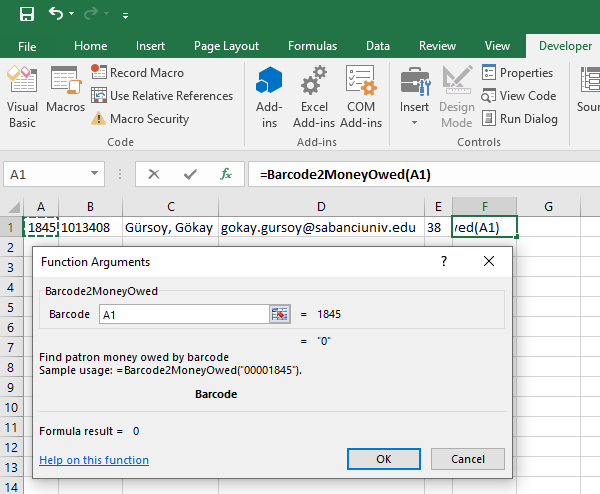Select column E header

point(439,207)
